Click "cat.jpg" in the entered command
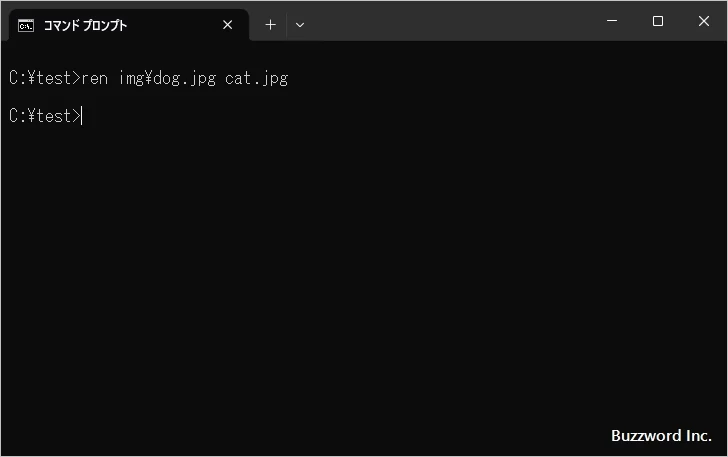The width and height of the screenshot is (728, 457). (x=256, y=78)
